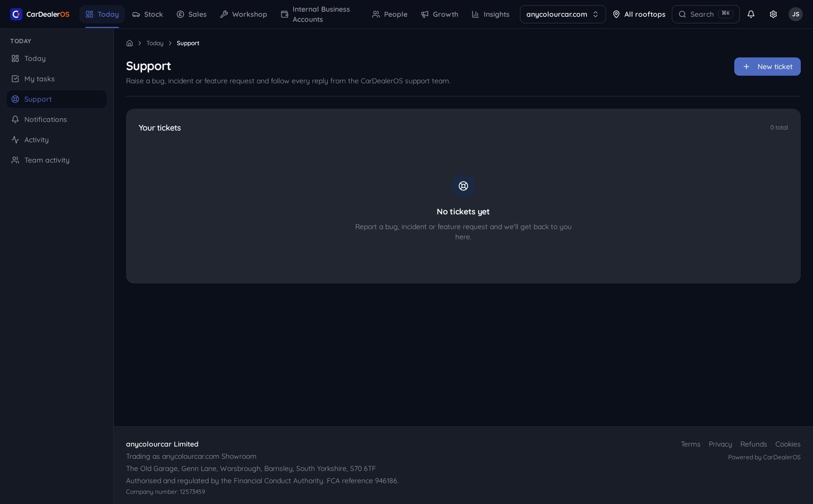Select Support in the sidebar
This screenshot has width=813, height=504.
tap(56, 99)
